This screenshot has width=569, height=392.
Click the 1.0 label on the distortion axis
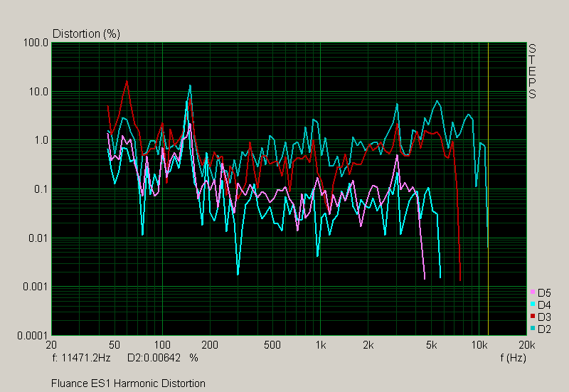41,140
